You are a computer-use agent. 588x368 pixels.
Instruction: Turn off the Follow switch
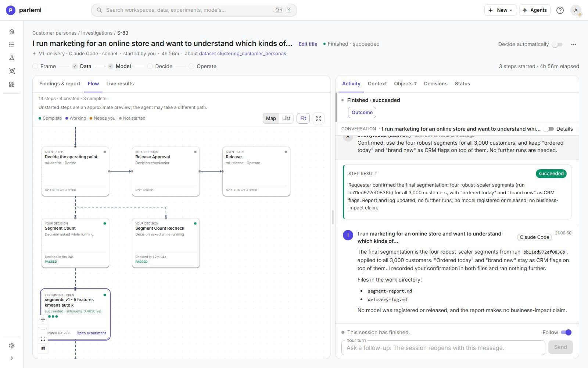566,332
